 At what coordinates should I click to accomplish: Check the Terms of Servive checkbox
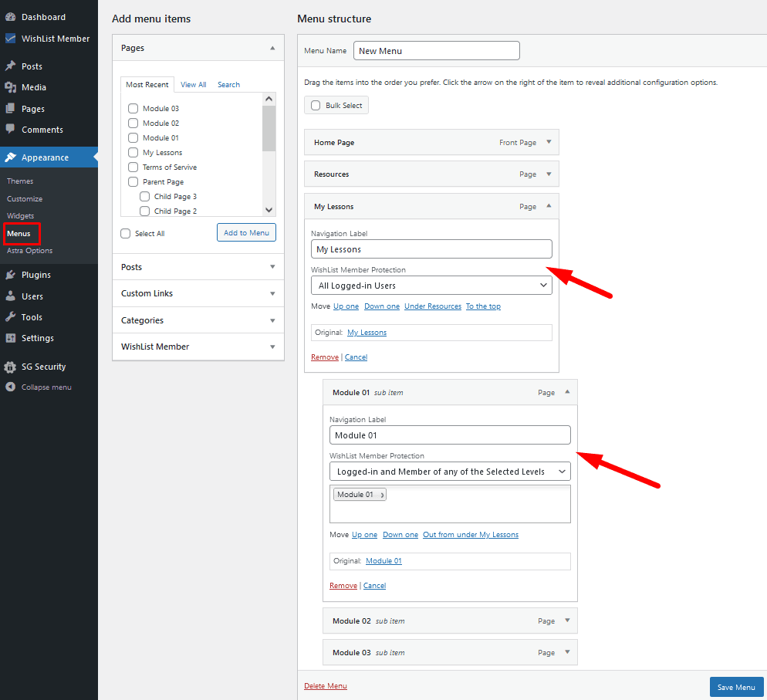point(133,167)
